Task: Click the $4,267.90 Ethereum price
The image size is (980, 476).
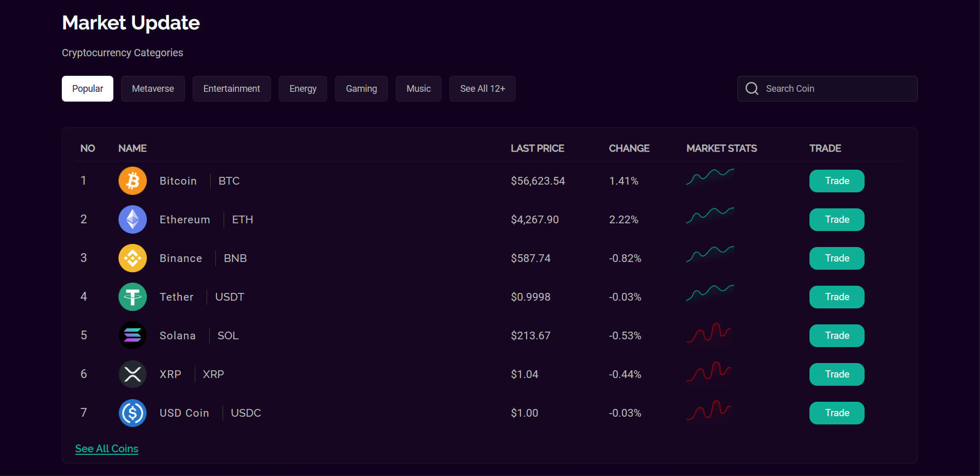Action: [535, 220]
